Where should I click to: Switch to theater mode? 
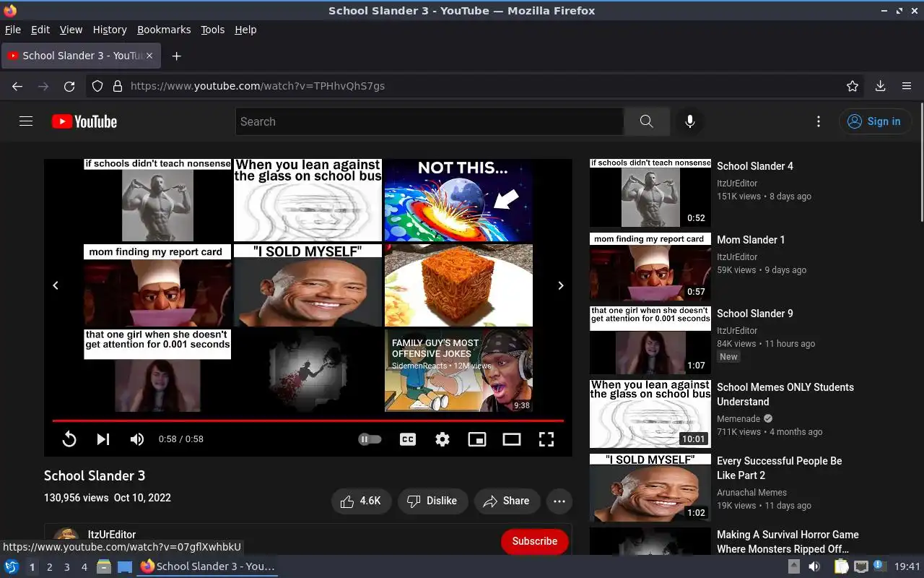pos(512,439)
